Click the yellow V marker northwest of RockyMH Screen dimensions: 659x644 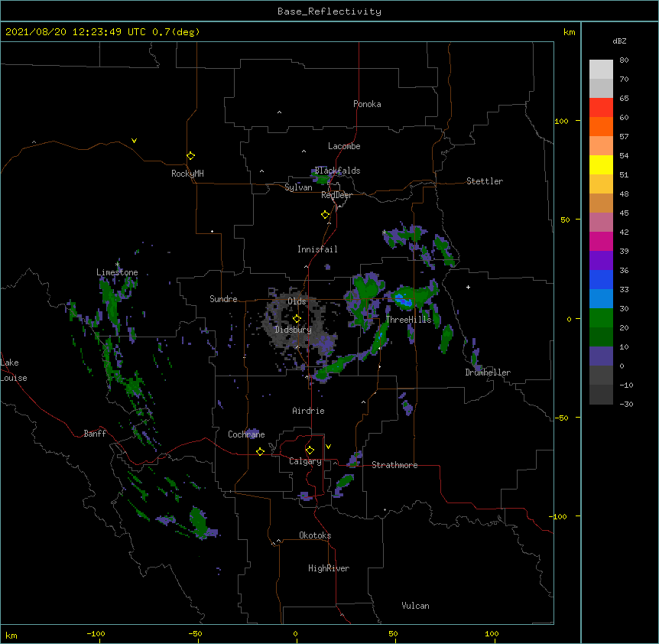pos(134,141)
